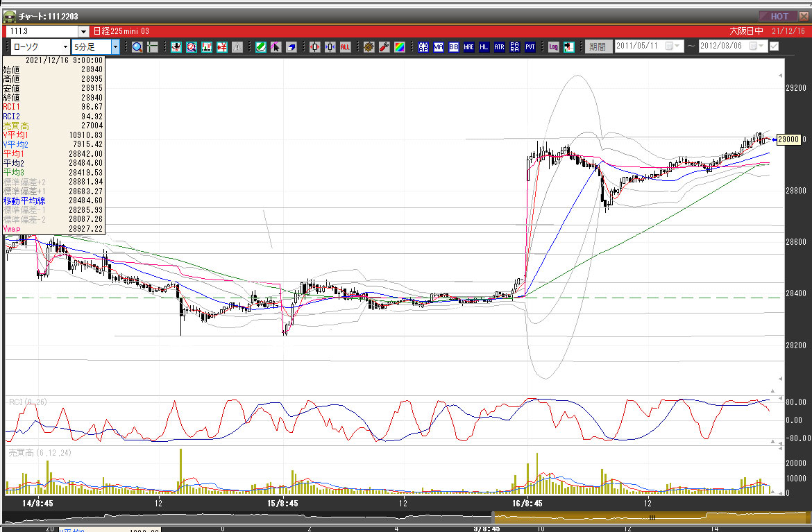Click the symbol code field 111.3
812x532 pixels.
pyautogui.click(x=42, y=32)
